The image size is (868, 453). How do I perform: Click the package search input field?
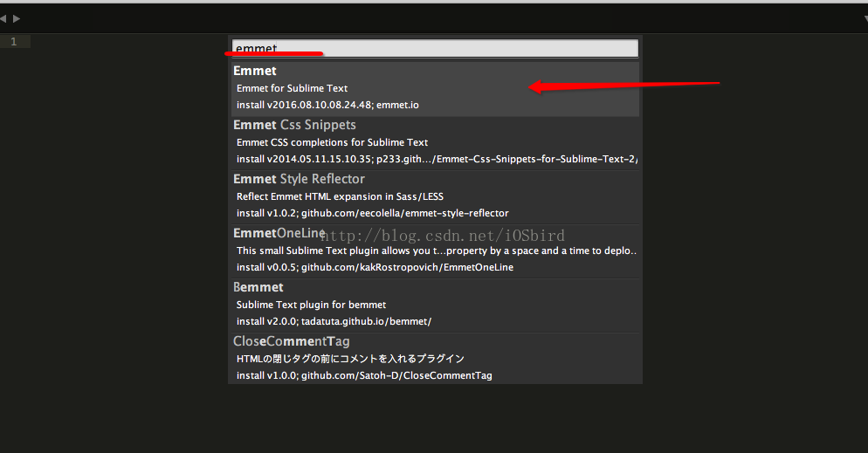[435, 48]
